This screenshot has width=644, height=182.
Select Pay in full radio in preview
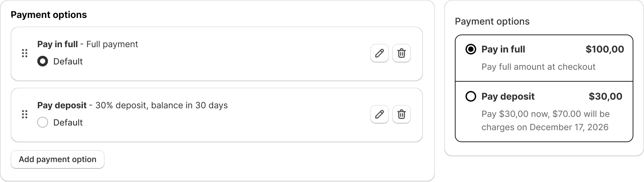(471, 49)
